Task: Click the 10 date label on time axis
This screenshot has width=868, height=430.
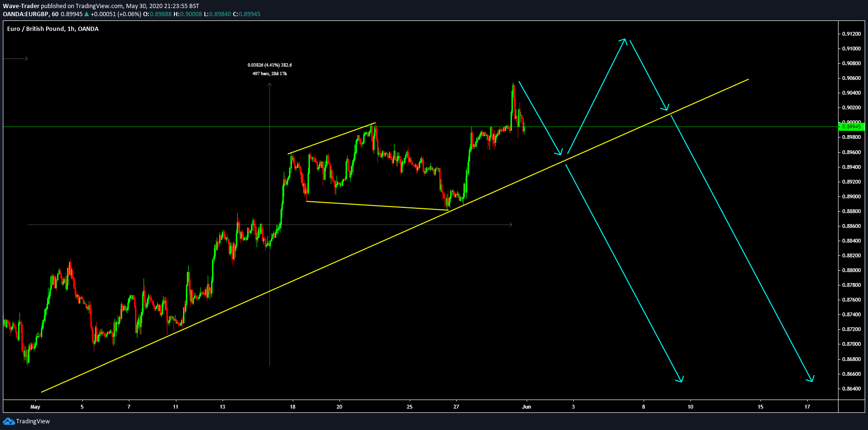Action: [x=690, y=407]
